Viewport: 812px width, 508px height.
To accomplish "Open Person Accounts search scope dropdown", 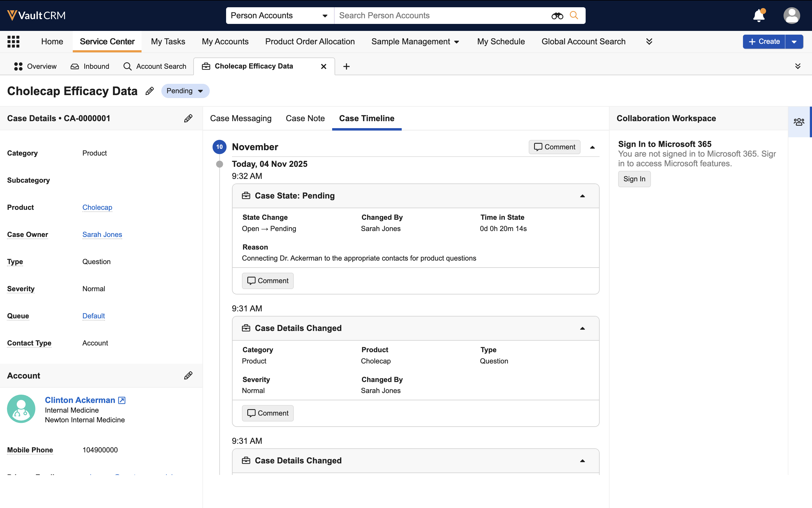I will pos(280,16).
